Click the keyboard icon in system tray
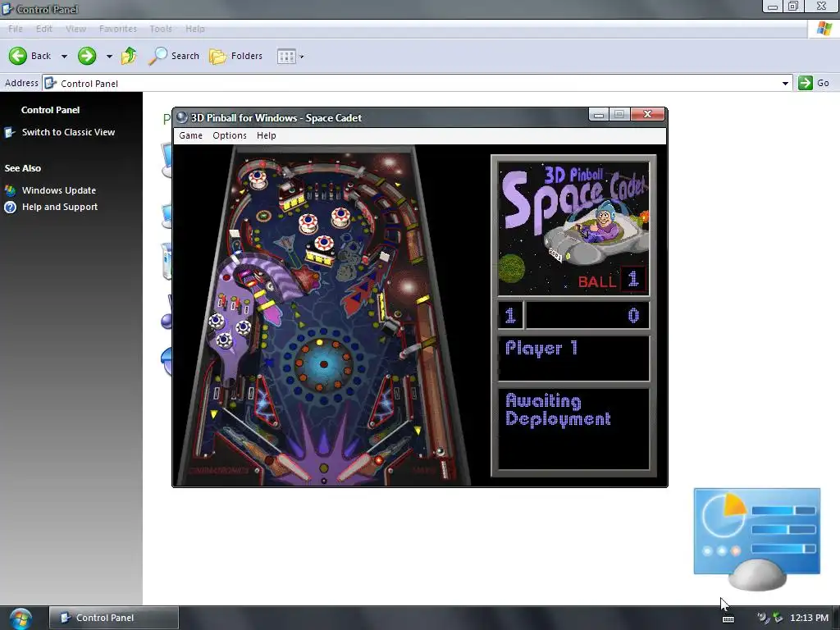840x630 pixels. tap(728, 619)
